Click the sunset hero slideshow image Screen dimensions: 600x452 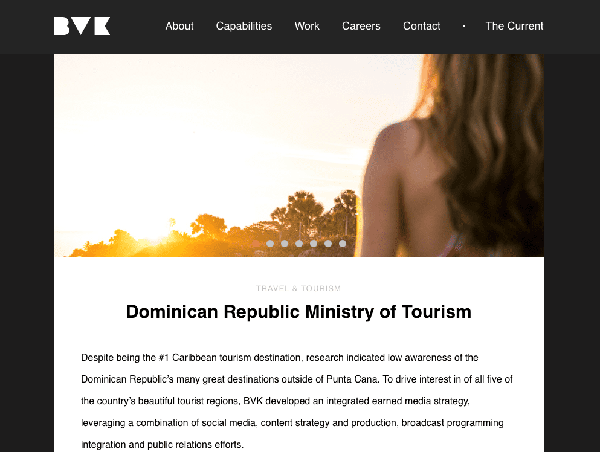click(x=299, y=155)
